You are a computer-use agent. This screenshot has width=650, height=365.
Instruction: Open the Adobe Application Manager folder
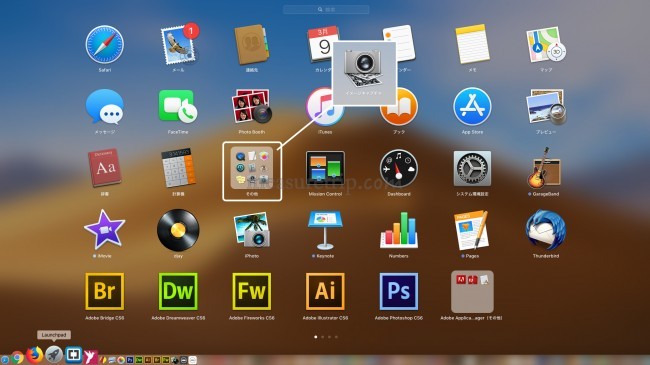pos(472,291)
